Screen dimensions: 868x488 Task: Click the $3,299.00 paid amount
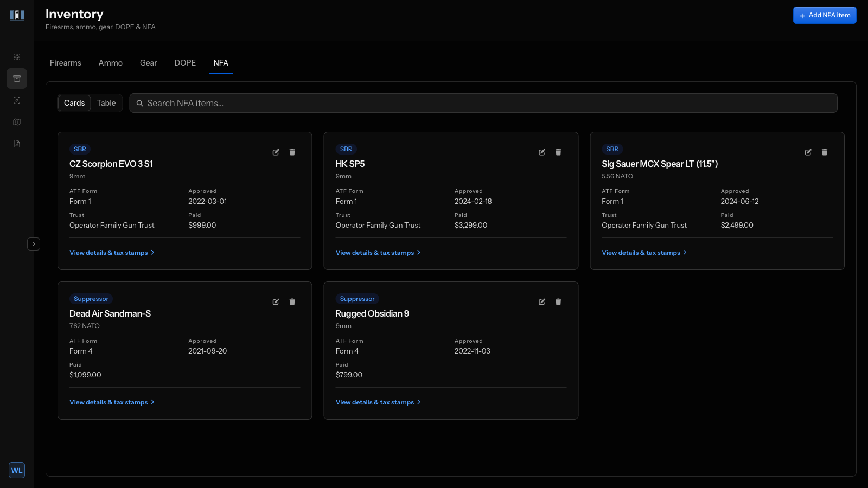471,225
